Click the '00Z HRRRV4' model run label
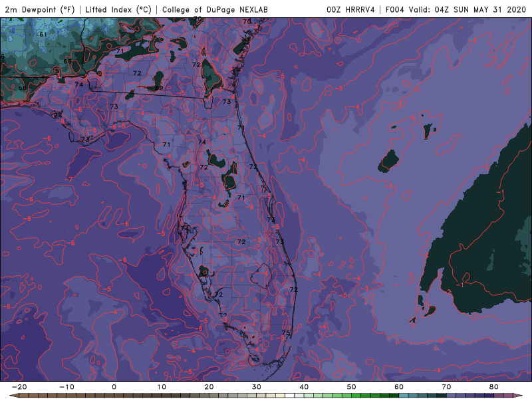Viewport: 532px width, 399px height. tap(350, 9)
